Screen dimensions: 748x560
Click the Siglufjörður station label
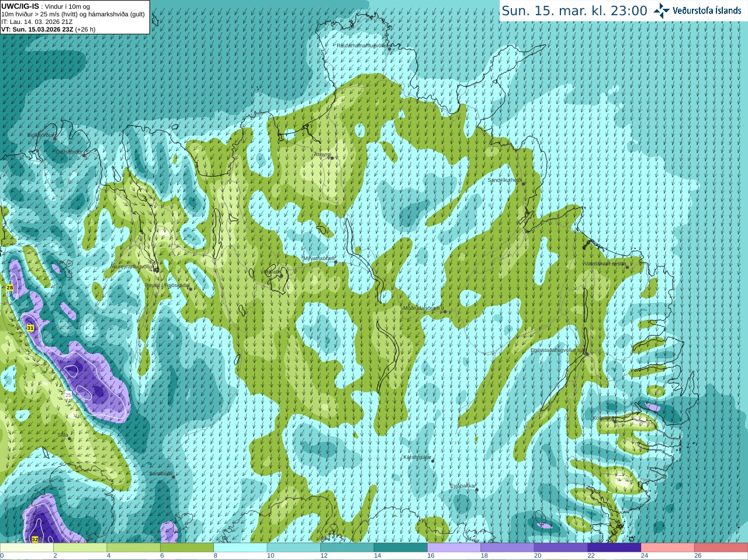tap(41, 135)
